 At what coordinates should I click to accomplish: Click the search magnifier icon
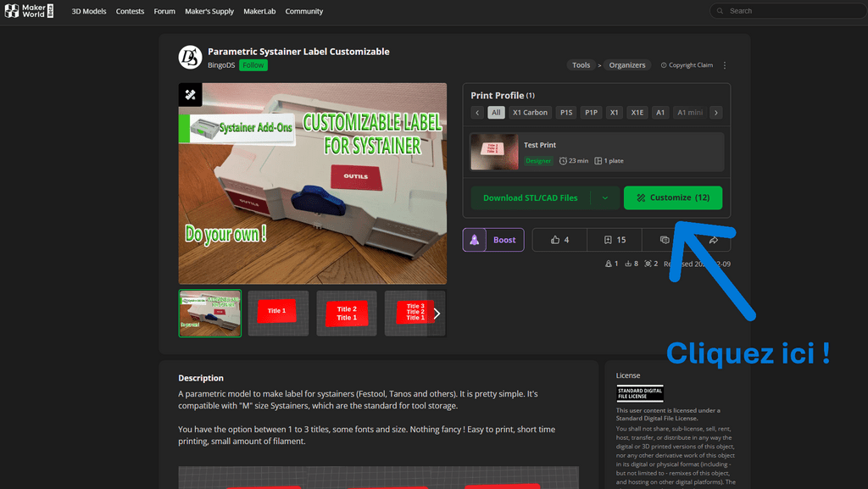tap(721, 11)
